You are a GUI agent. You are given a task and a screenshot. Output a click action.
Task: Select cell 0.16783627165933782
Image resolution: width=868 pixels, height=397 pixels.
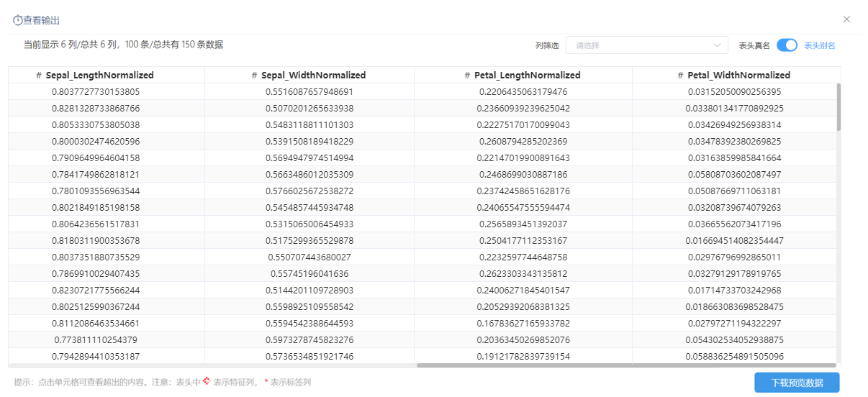click(x=523, y=324)
